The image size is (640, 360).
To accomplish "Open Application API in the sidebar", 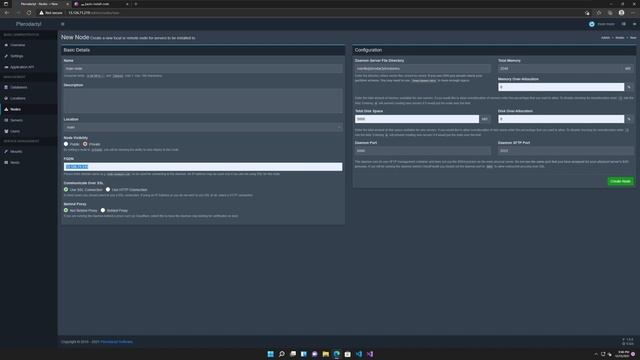I will pyautogui.click(x=22, y=67).
